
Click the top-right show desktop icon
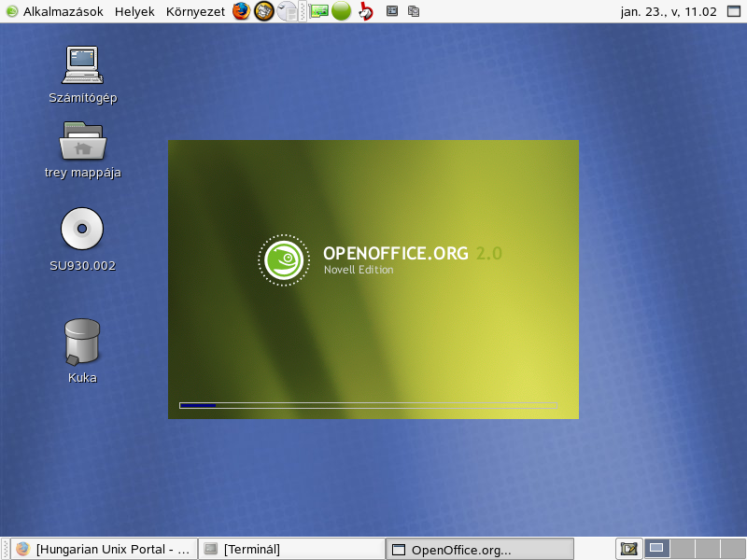[x=734, y=11]
